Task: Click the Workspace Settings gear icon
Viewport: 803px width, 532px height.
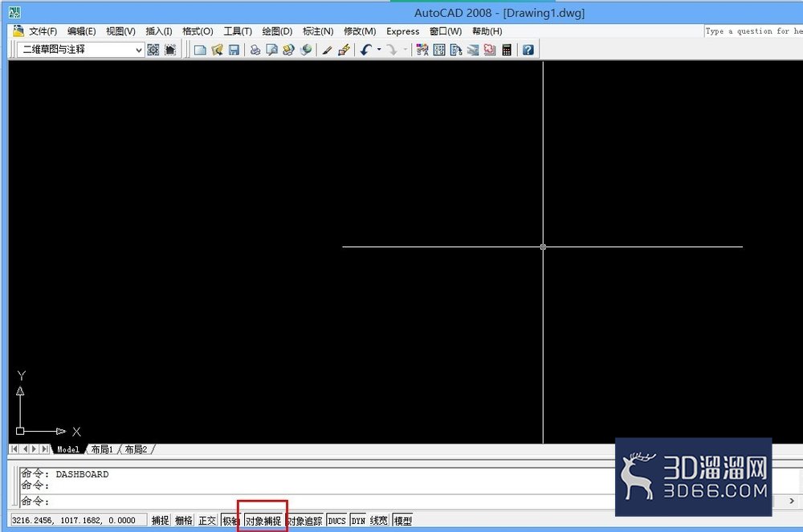Action: click(x=153, y=50)
